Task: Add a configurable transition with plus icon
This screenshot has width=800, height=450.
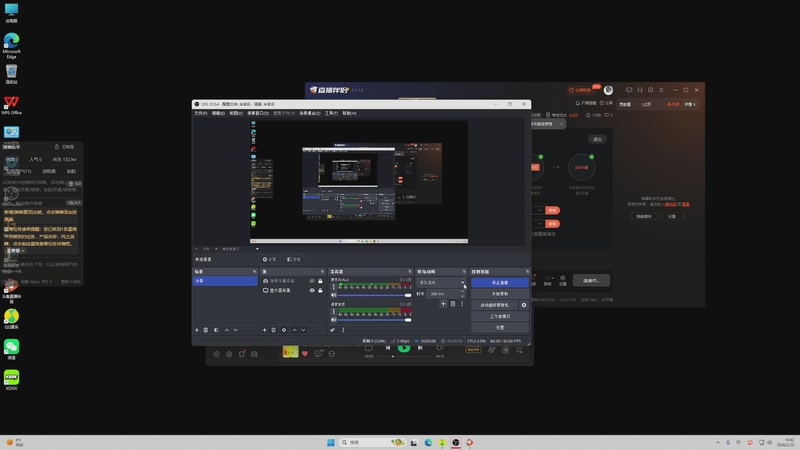Action: pos(443,304)
